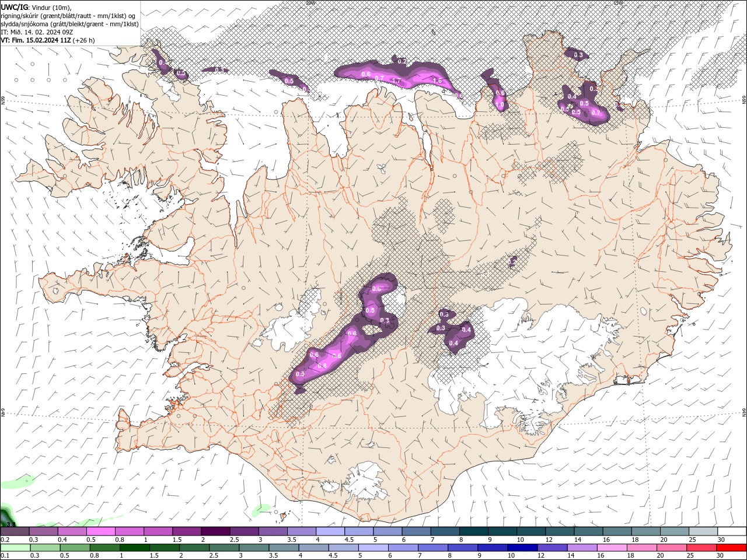Click the '0.1' label on the bottom scale
The width and height of the screenshot is (747, 560).
(5, 556)
